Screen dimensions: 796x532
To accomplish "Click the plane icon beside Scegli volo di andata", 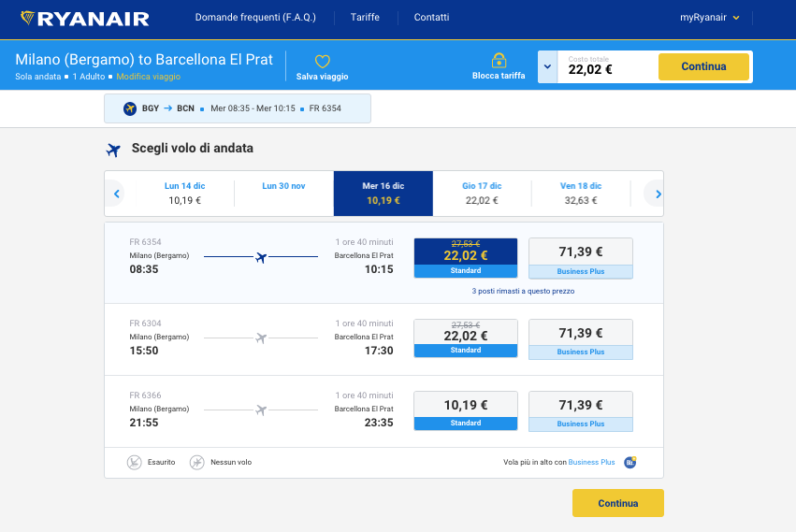I will (x=113, y=151).
